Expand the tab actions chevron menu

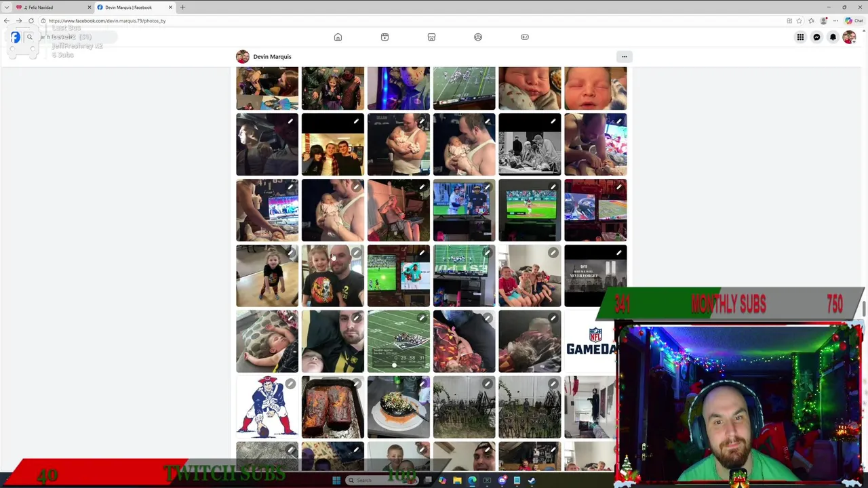[7, 7]
